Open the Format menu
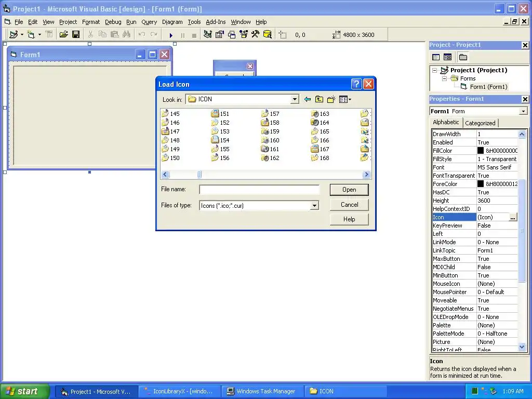 click(91, 22)
